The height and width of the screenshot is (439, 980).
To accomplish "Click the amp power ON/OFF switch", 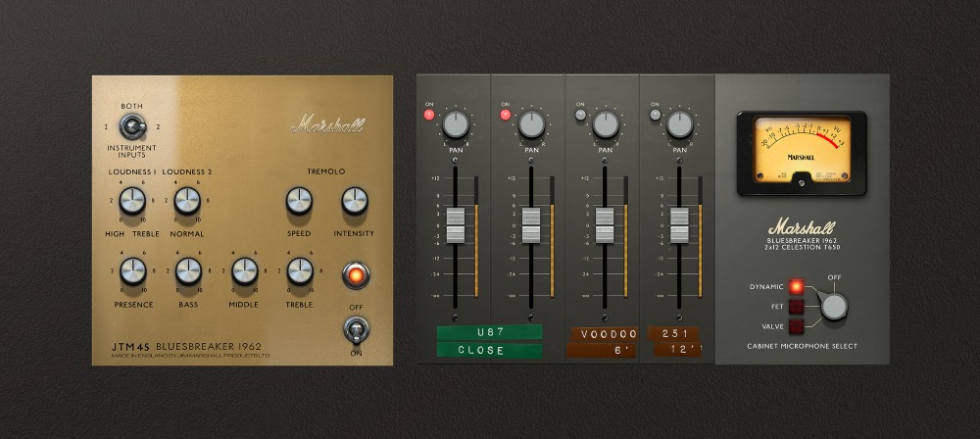I will click(355, 329).
